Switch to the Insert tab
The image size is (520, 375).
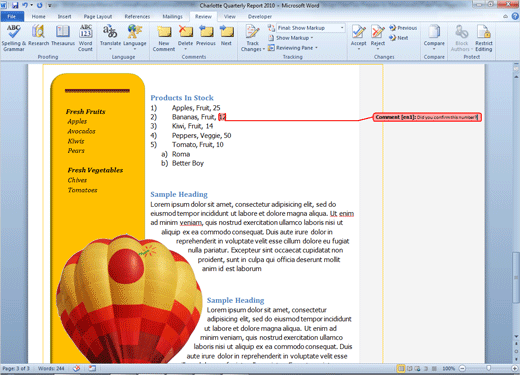click(64, 16)
